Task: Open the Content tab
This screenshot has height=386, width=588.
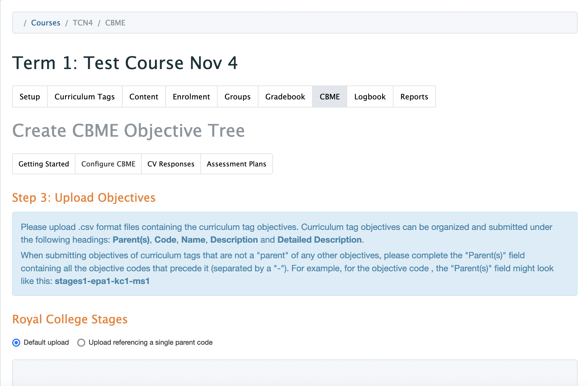Action: coord(144,96)
